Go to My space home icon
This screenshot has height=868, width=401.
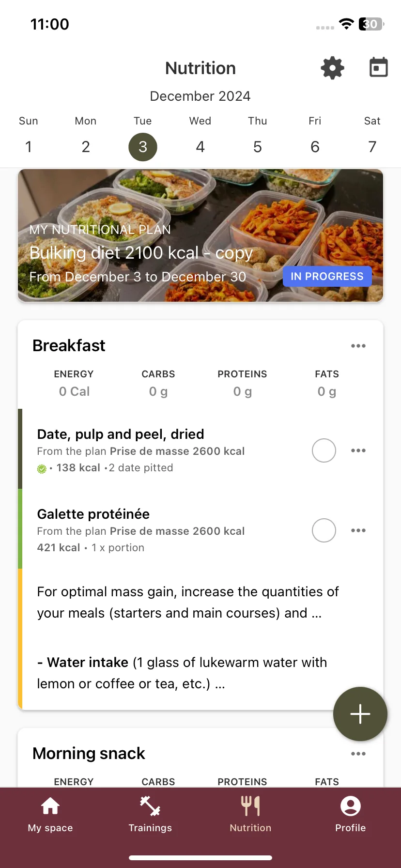50,815
